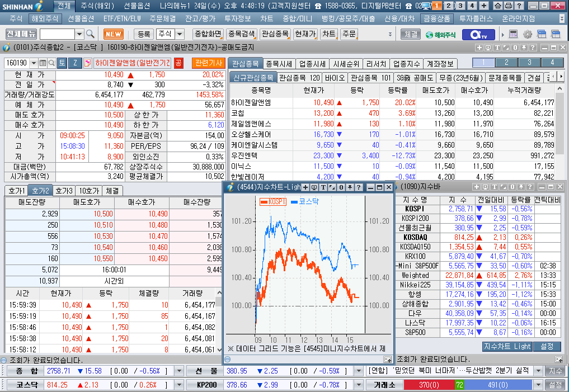569x392 pixels.
Task: Click green 72 segment of 거래소 bar
Action: (x=459, y=385)
